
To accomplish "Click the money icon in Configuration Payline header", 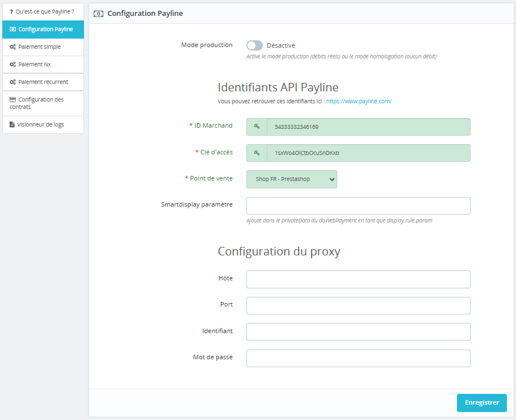I will (98, 13).
